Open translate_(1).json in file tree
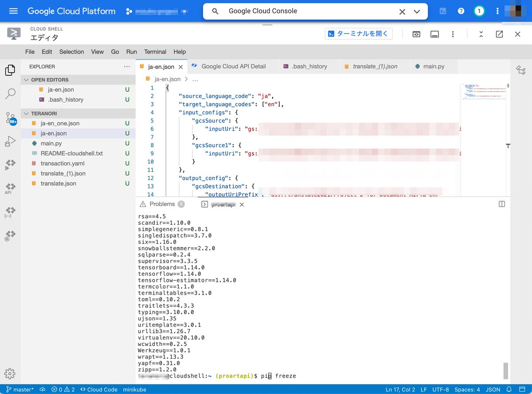 [x=78, y=173]
